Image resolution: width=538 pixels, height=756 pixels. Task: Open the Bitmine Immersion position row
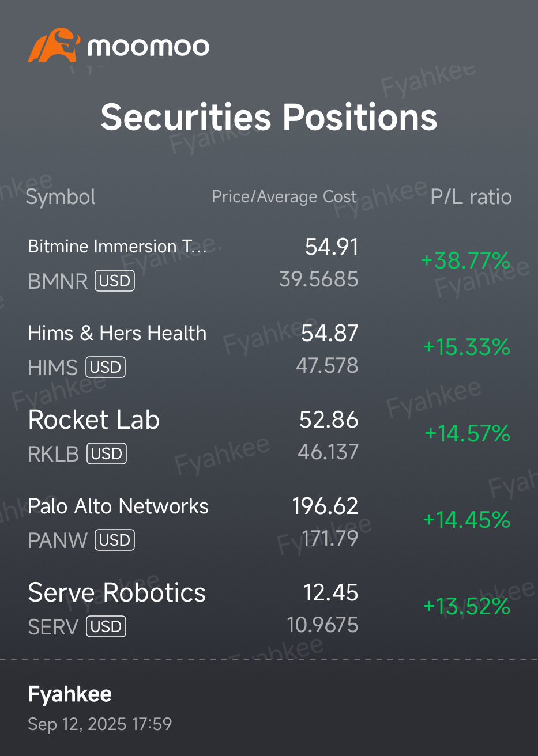click(x=269, y=263)
